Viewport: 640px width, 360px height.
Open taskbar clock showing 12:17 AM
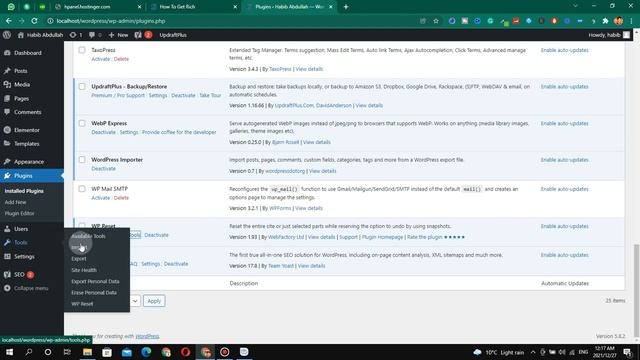pos(604,352)
